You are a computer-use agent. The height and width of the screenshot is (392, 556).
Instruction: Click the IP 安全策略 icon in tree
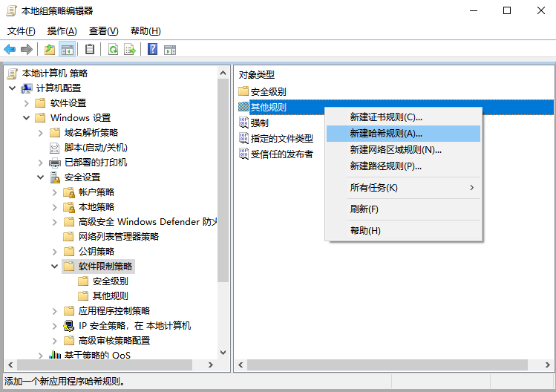69,326
